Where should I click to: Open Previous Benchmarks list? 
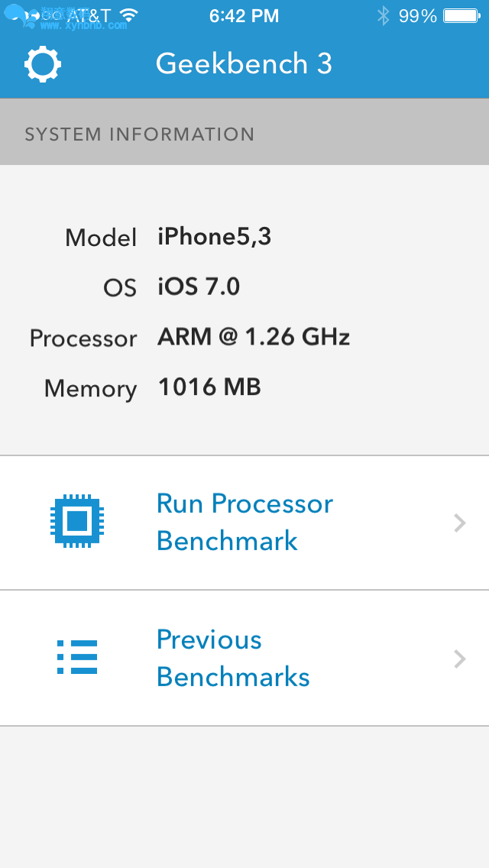tap(244, 658)
